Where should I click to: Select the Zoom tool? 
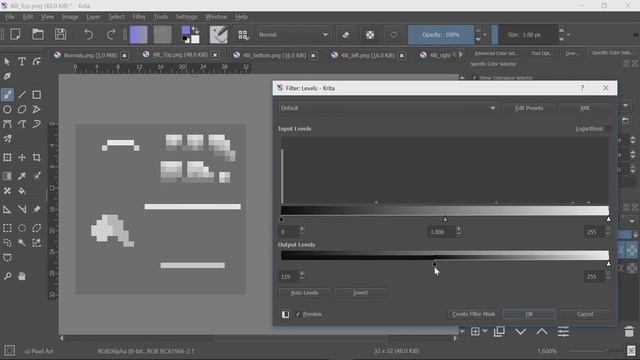pos(7,276)
